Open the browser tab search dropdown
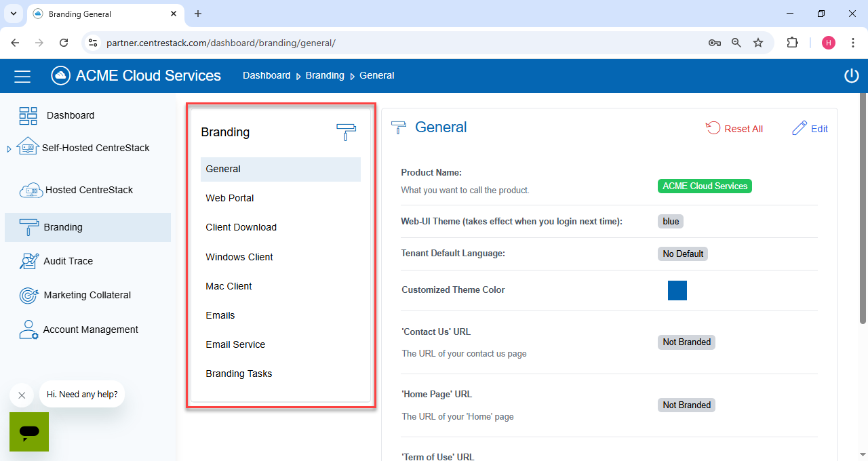868x461 pixels. [x=13, y=14]
